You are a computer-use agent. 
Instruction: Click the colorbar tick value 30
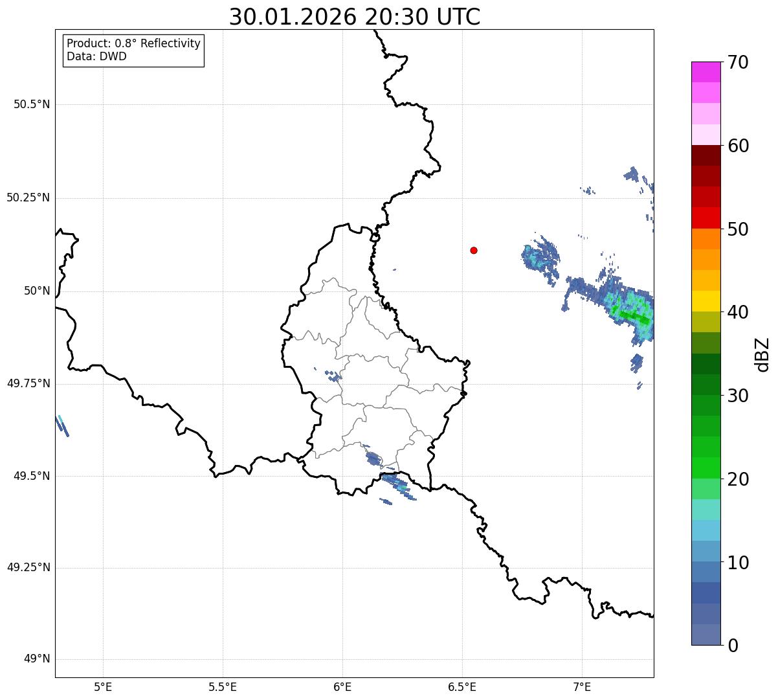[x=738, y=396]
